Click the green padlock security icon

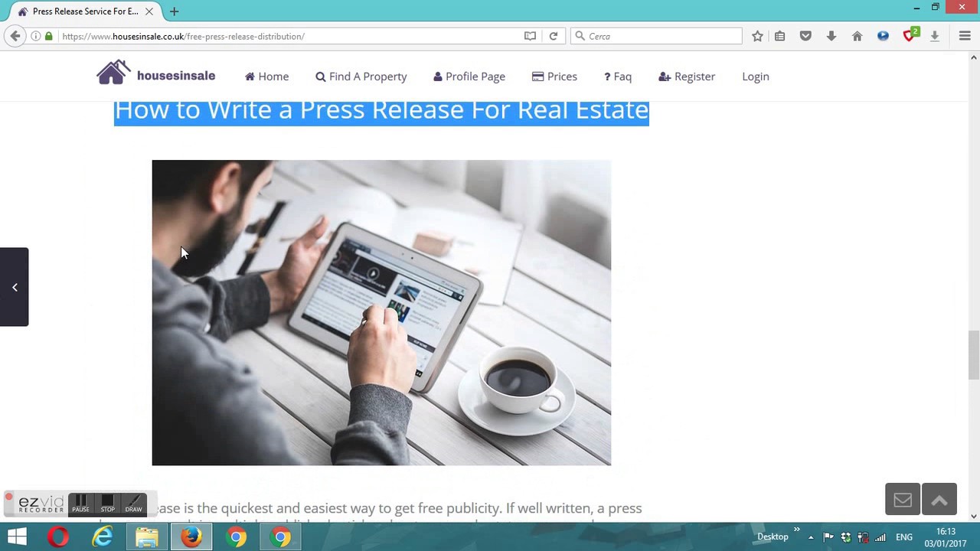[49, 36]
